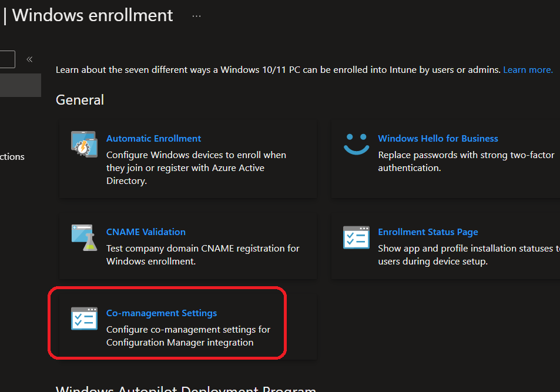Image resolution: width=560 pixels, height=392 pixels.
Task: Click the Enrollment Status Page checklist icon
Action: click(x=356, y=237)
